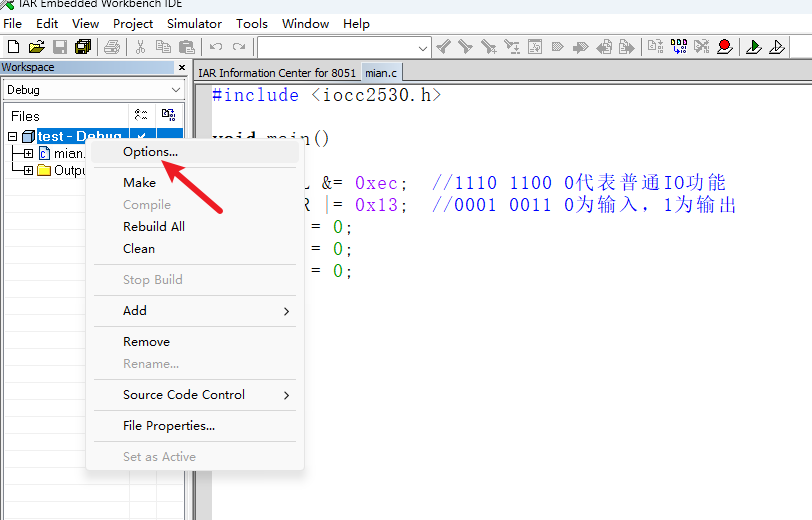Click the red Toggle Breakpoint icon
This screenshot has width=812, height=520.
point(725,47)
